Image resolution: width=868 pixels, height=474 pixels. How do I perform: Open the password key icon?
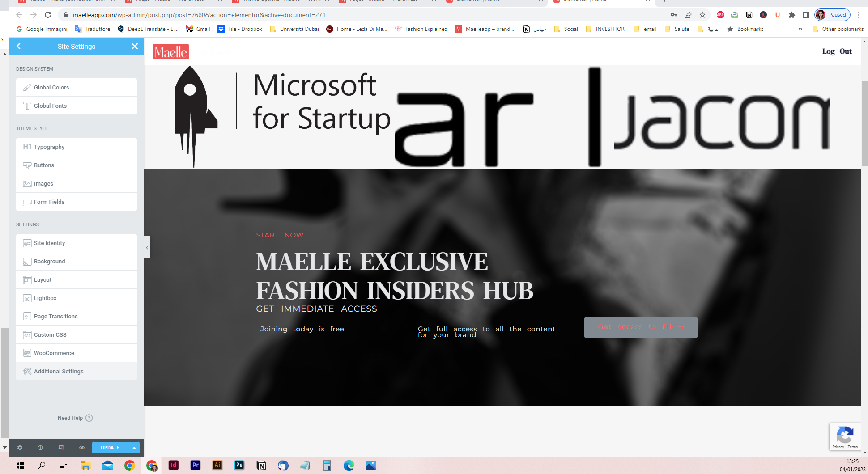coord(674,15)
